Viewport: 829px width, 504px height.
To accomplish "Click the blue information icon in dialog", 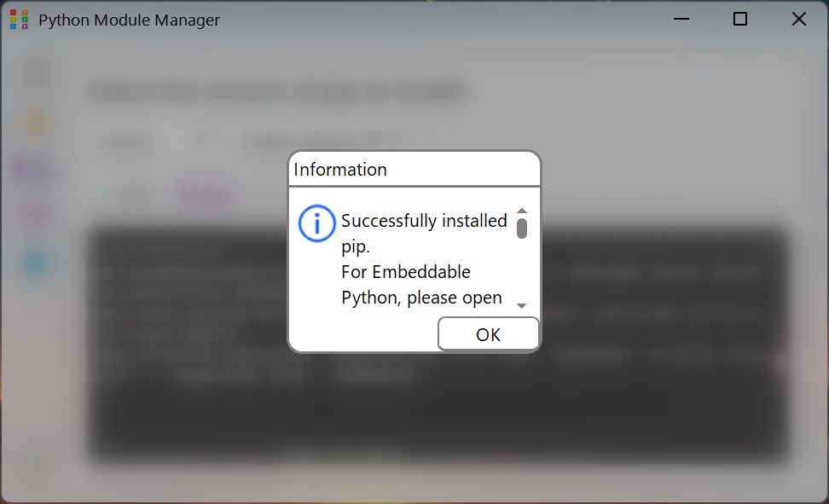I will (316, 223).
